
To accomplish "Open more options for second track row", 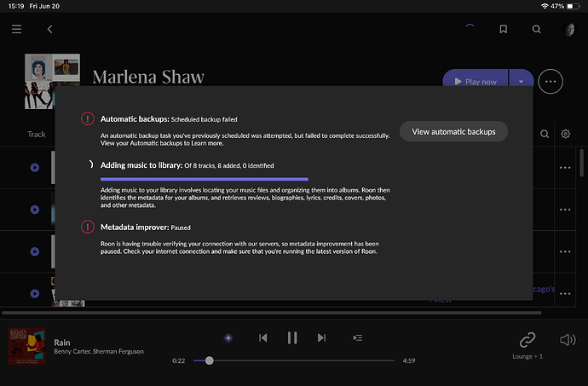I will [x=565, y=210].
